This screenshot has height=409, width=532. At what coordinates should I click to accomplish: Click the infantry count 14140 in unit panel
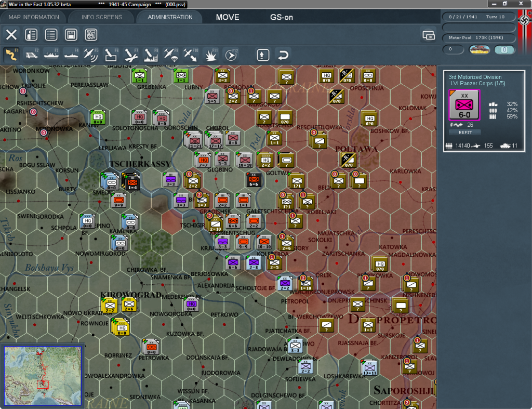tap(462, 146)
